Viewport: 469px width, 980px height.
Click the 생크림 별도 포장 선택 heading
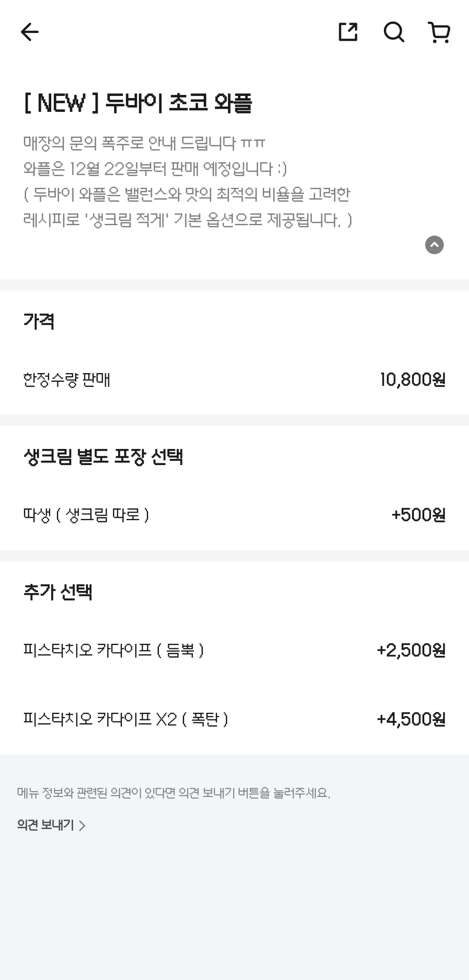[103, 457]
